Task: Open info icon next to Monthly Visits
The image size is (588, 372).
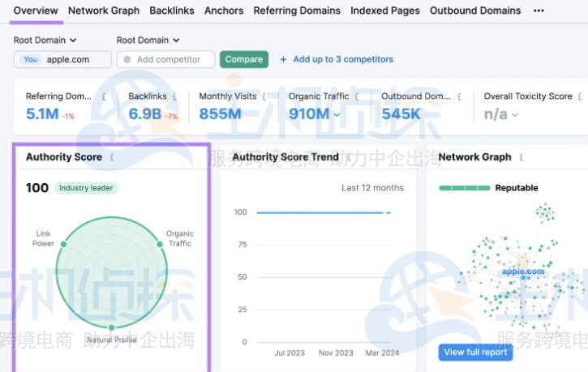Action: (264, 96)
